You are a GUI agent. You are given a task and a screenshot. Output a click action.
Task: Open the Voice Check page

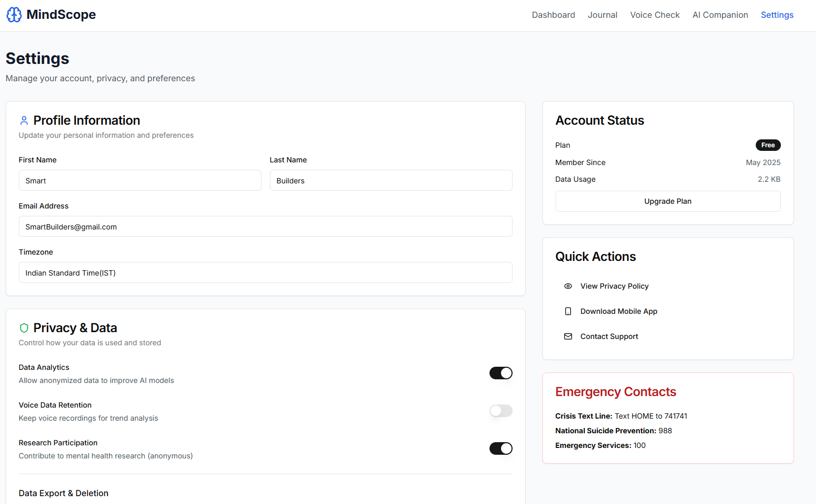655,15
